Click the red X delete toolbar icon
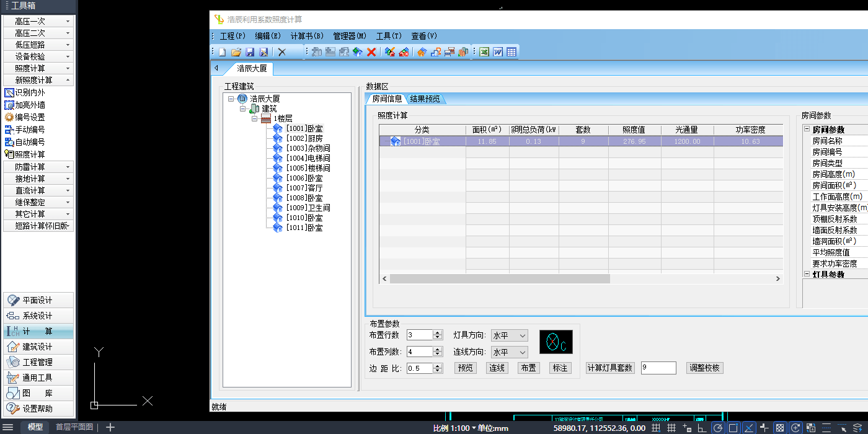868x434 pixels. coord(371,53)
